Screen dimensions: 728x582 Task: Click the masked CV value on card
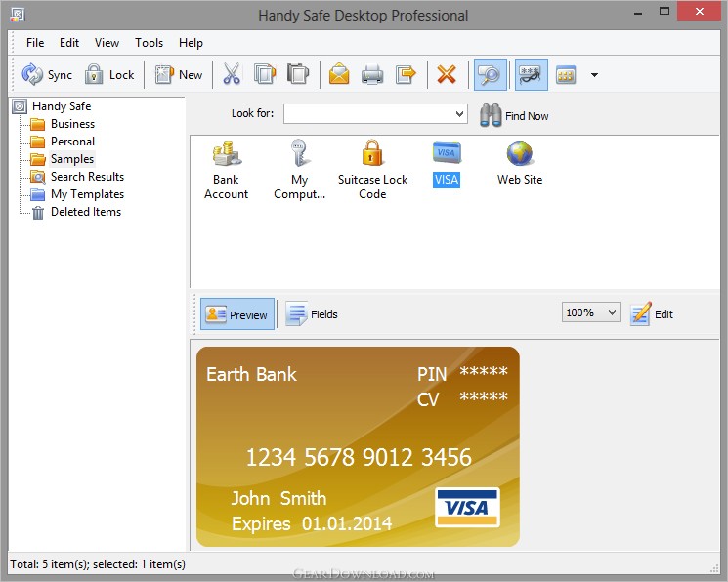click(484, 397)
